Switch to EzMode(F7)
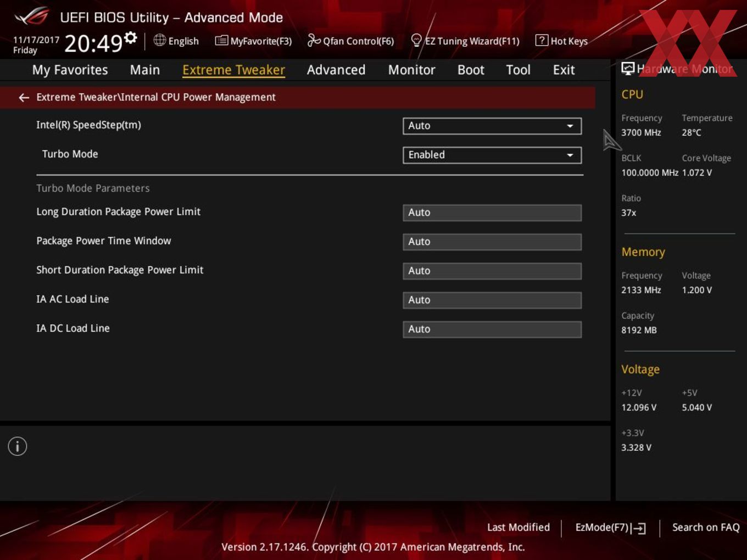Image resolution: width=747 pixels, height=560 pixels. 602,527
